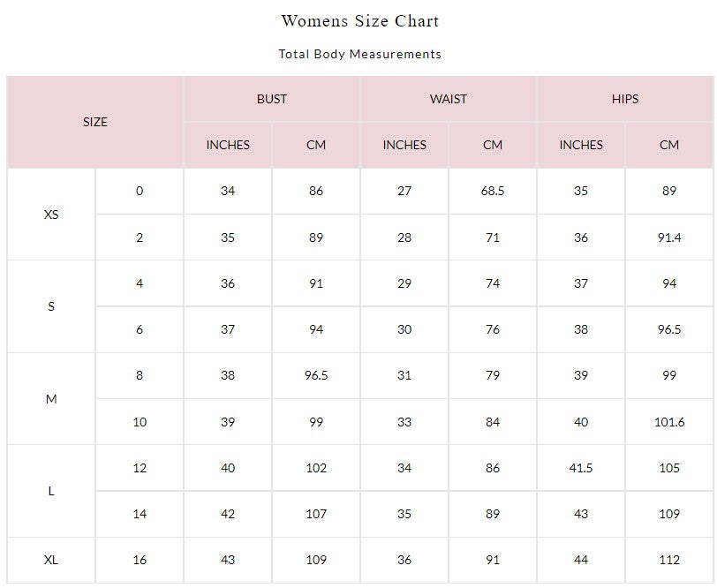Viewport: 717px width, 588px height.
Task: Click the L size row label
Action: pyautogui.click(x=51, y=491)
